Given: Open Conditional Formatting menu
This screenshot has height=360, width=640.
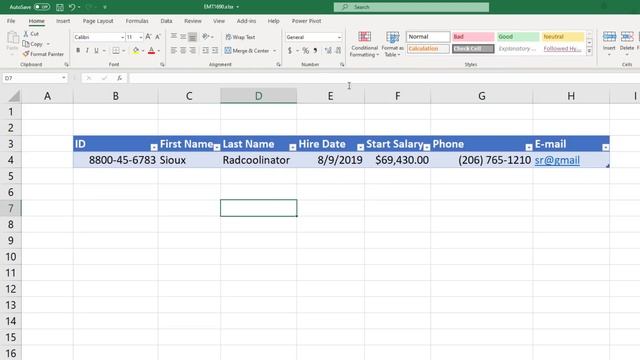Looking at the screenshot, I should (x=364, y=44).
